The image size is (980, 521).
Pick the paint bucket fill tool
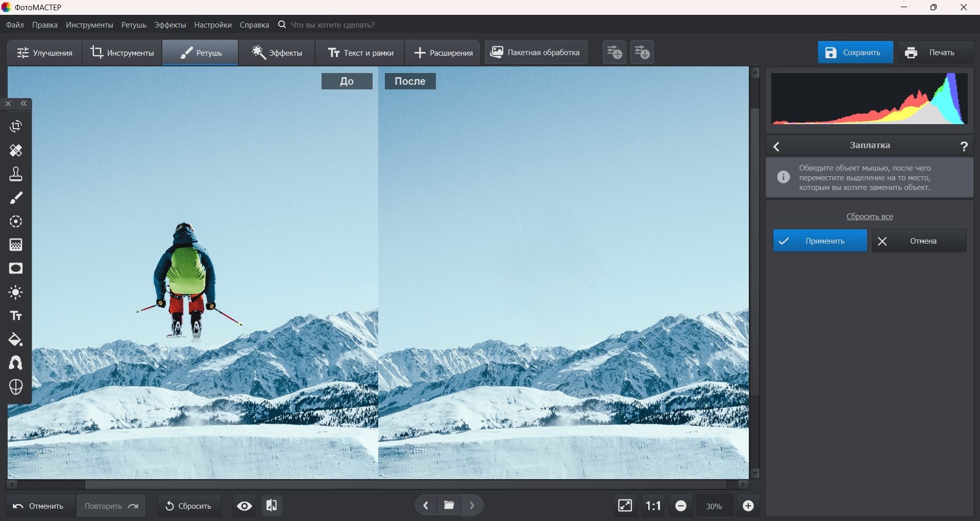[16, 340]
